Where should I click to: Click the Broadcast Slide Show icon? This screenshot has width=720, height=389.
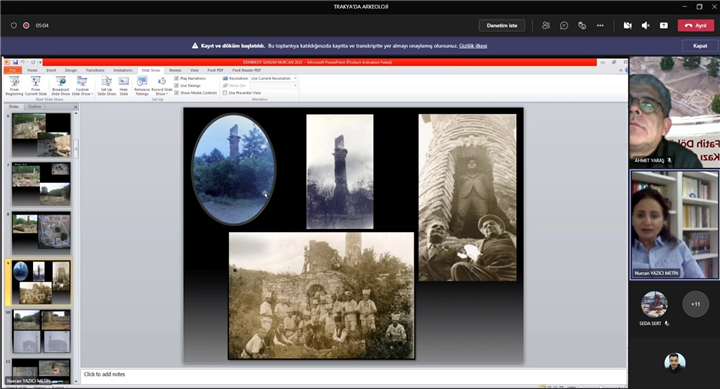pyautogui.click(x=60, y=86)
